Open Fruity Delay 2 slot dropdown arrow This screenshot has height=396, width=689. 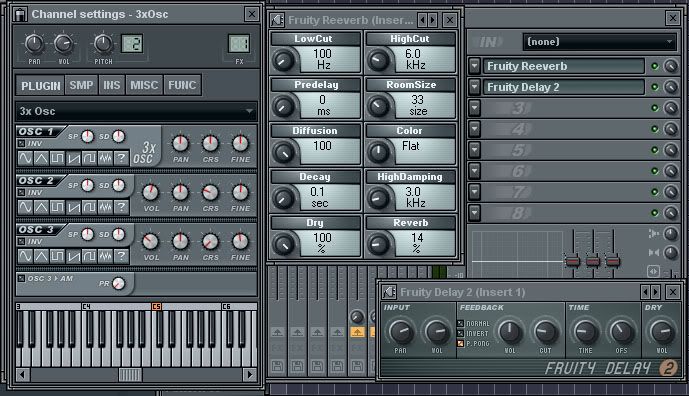(x=474, y=87)
